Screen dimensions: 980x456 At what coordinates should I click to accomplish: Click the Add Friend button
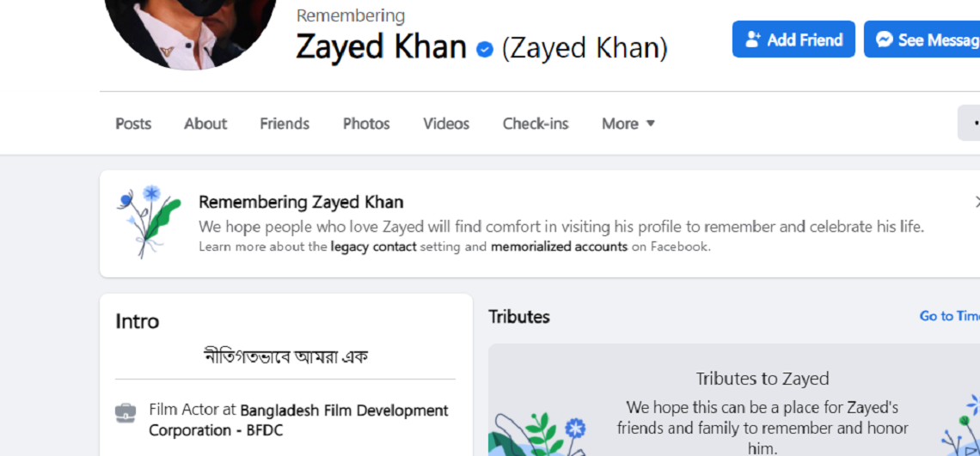[793, 40]
